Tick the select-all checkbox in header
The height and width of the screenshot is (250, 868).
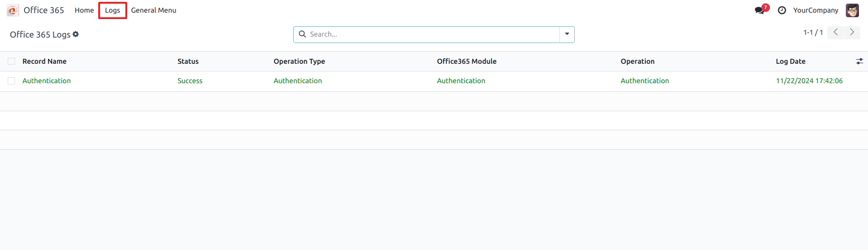tap(11, 61)
